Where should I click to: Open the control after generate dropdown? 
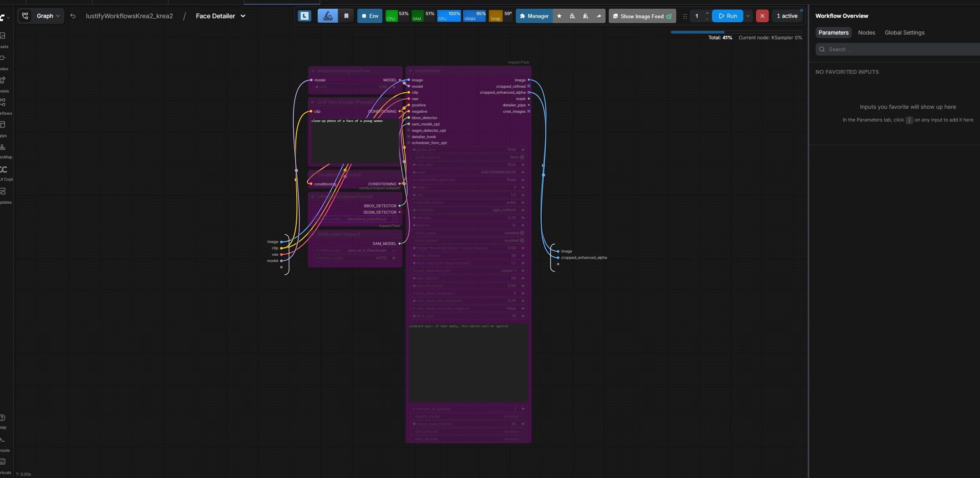[x=469, y=180]
